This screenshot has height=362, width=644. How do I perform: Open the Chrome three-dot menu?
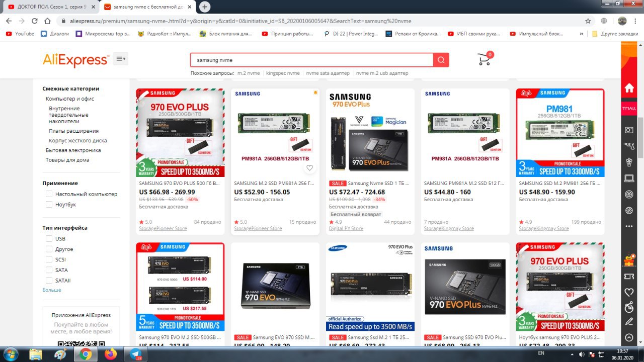tap(635, 21)
